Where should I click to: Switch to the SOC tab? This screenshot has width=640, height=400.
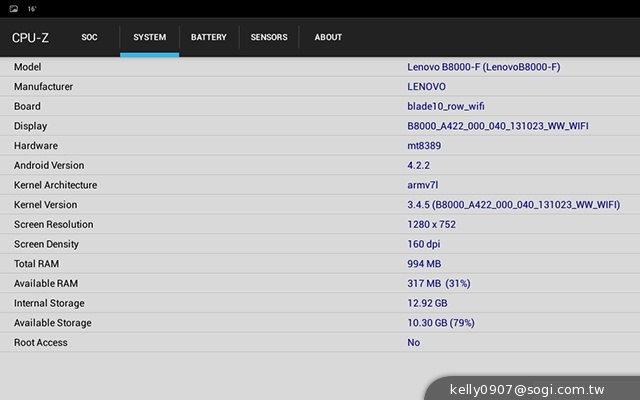click(x=90, y=38)
